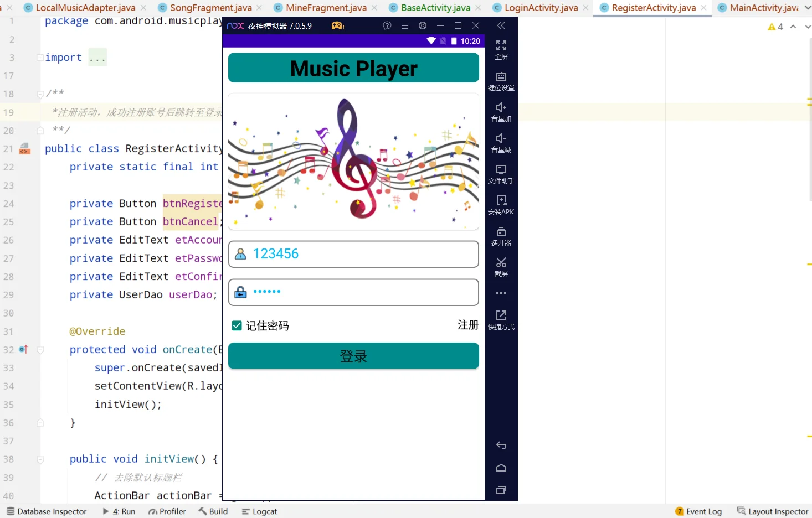812x518 pixels.
Task: Show more Nox tools via three dots
Action: coord(501,293)
